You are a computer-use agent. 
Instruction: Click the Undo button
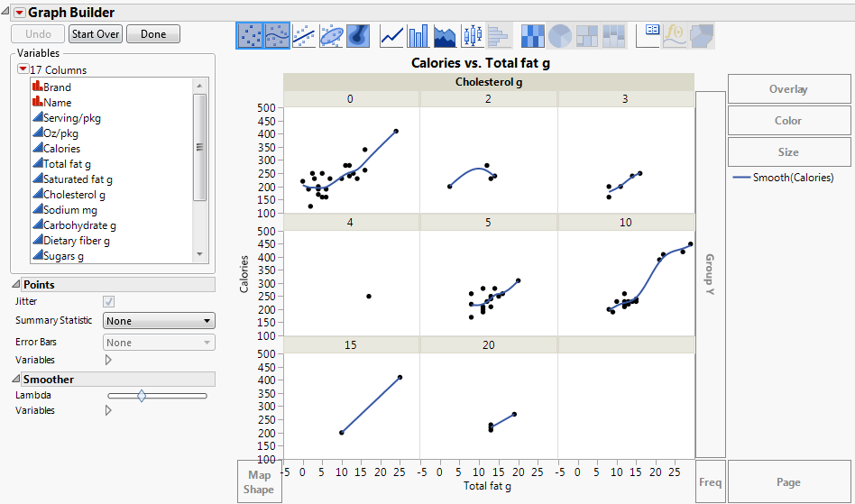tap(38, 33)
